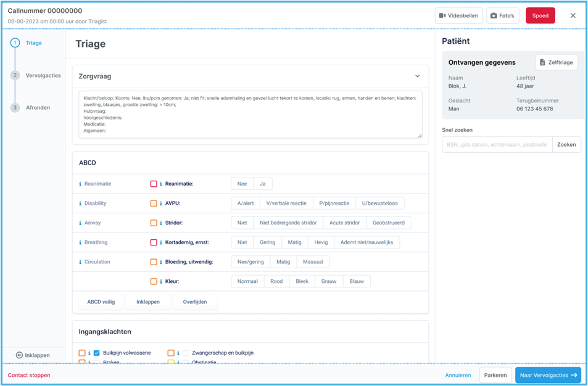588x386 pixels.
Task: Start a video call with Videobellen
Action: pyautogui.click(x=459, y=16)
